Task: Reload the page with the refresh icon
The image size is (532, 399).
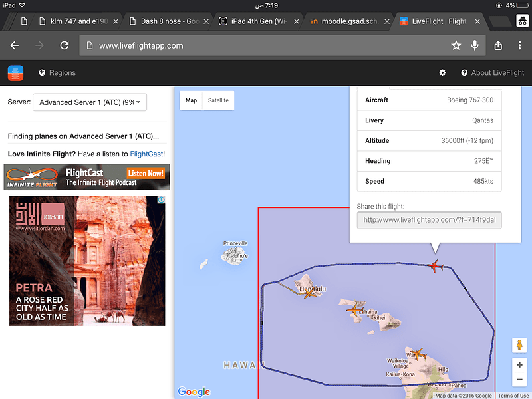Action: click(x=65, y=45)
